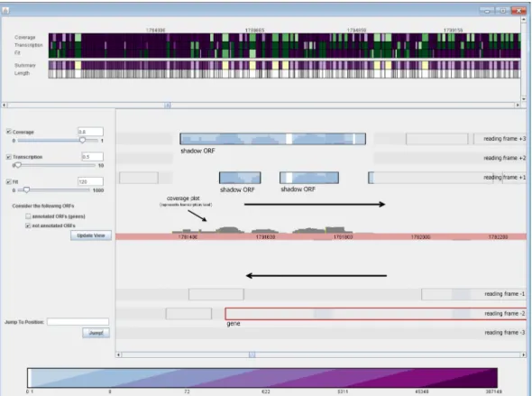Screen dimensions: 532x396
Task: Select the red-outlined gene in reading frame -2
Action: pos(376,314)
